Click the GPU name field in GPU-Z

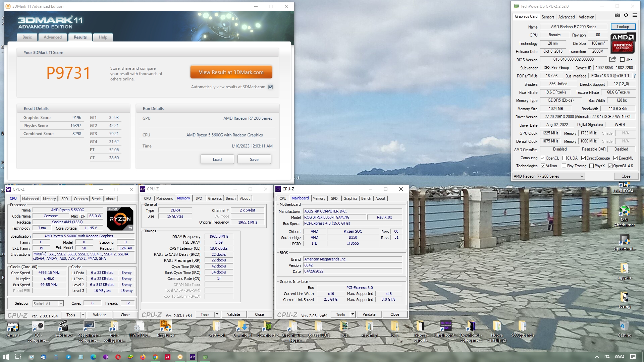point(573,27)
